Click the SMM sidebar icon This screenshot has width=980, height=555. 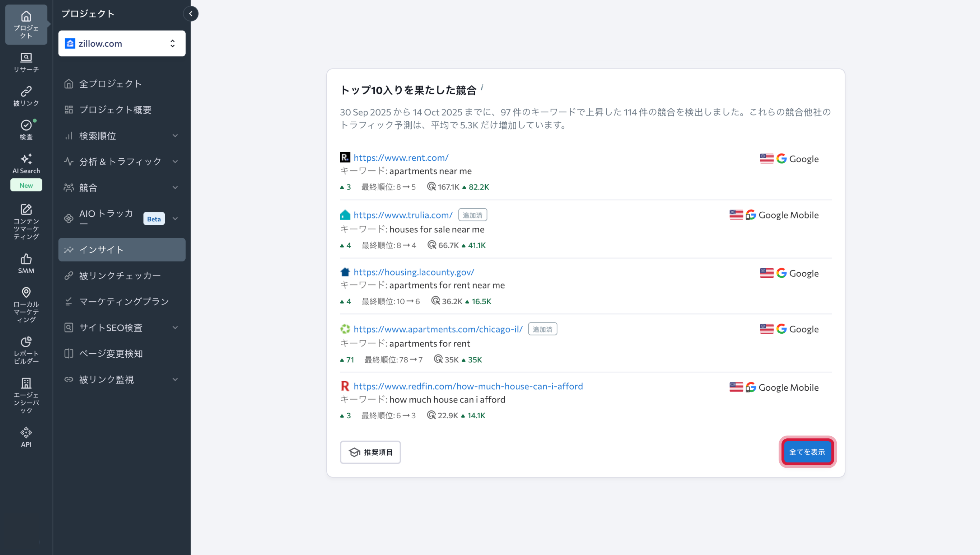tap(25, 263)
